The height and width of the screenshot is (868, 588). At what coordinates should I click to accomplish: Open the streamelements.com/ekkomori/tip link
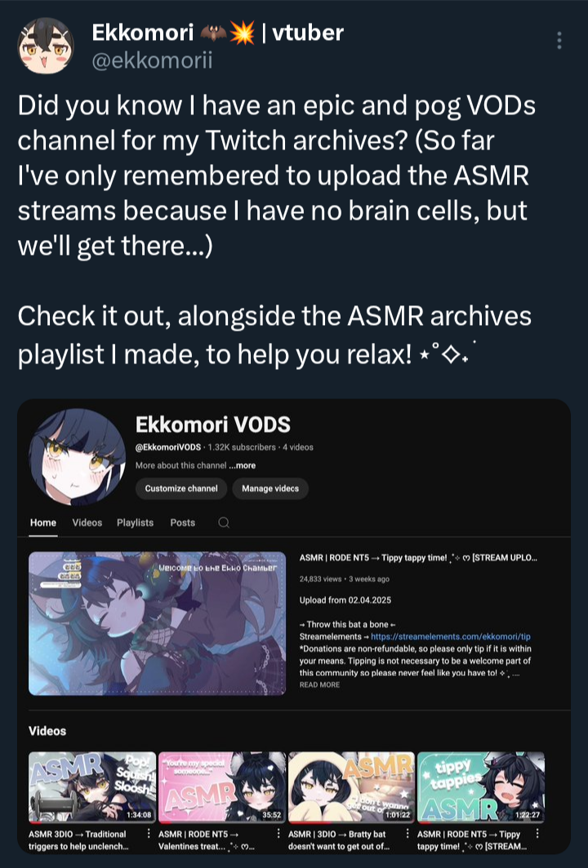click(451, 637)
